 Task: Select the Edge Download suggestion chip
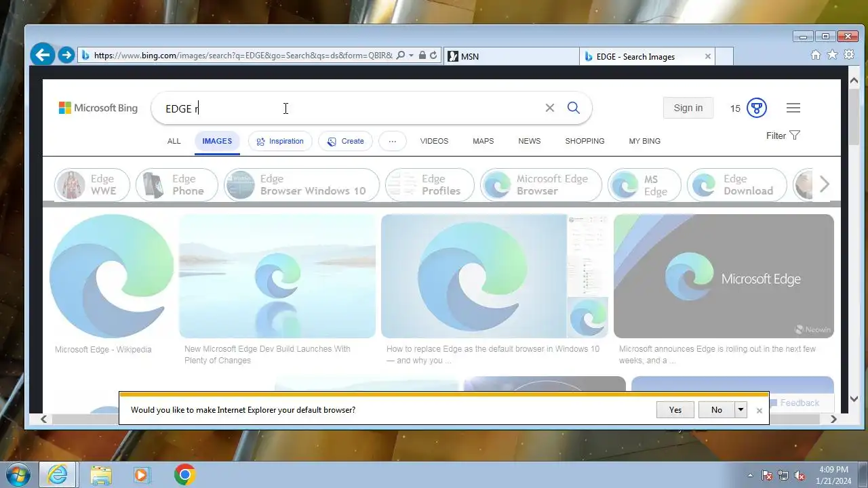click(737, 185)
